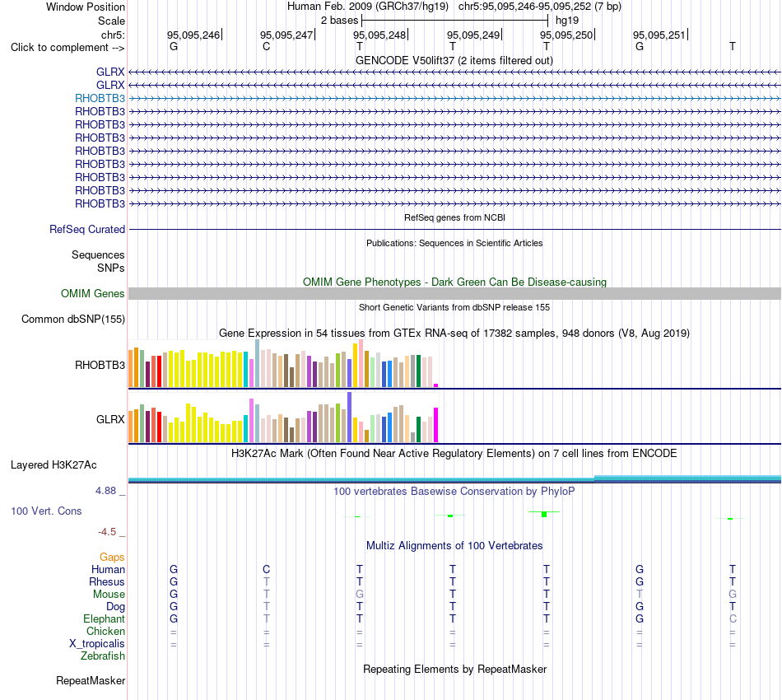The height and width of the screenshot is (700, 782).
Task: Click 'Short Genetic Variants from dbSNP release 155' title
Action: [x=454, y=307]
